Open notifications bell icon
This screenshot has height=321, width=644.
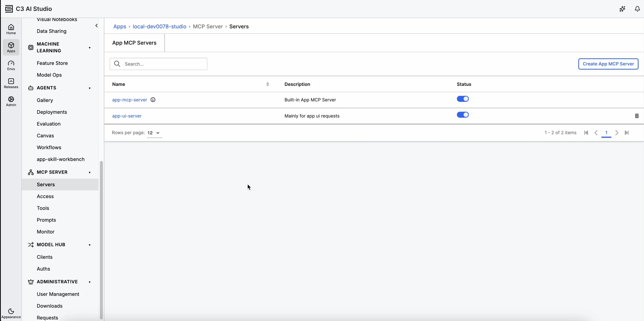click(x=637, y=9)
